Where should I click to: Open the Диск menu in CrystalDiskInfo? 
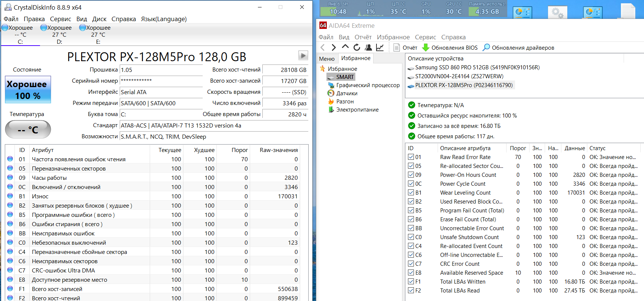pyautogui.click(x=99, y=19)
